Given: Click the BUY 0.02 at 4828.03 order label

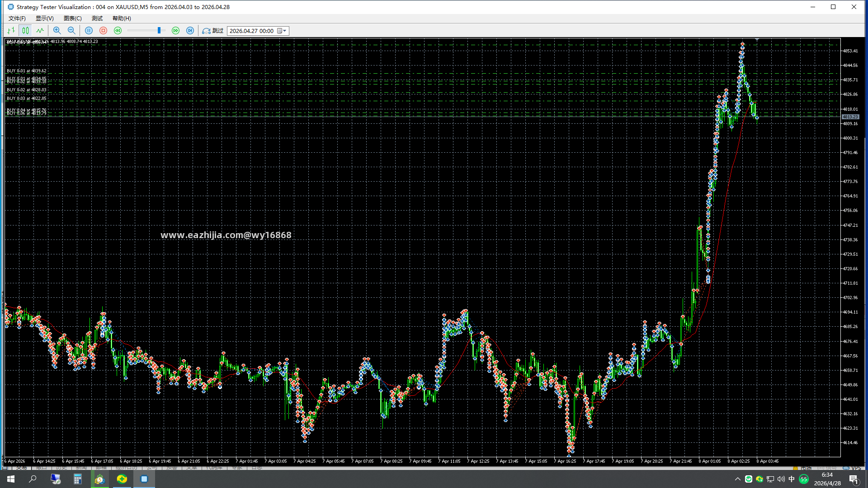Looking at the screenshot, I should 26,90.
